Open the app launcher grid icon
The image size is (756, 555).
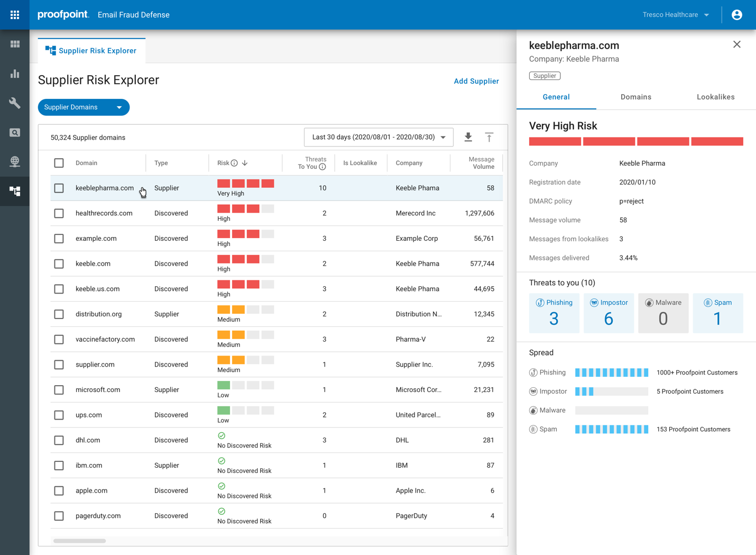(x=15, y=15)
